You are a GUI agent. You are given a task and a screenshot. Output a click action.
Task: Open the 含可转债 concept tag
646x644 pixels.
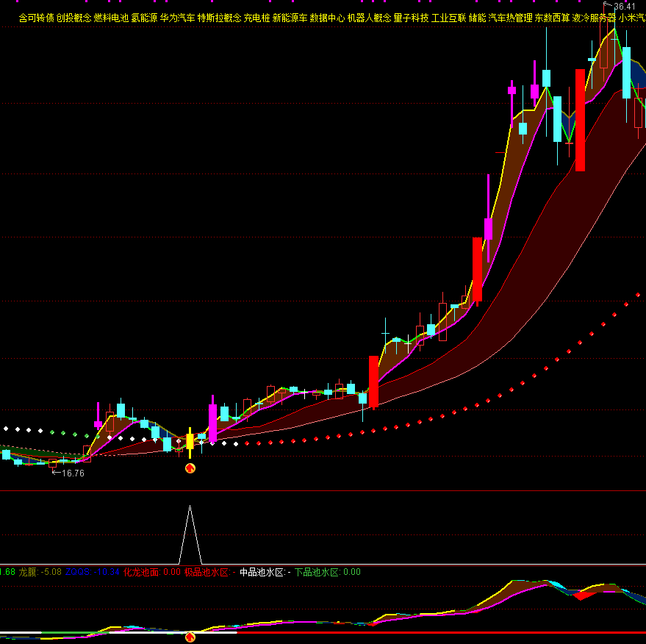[36, 18]
